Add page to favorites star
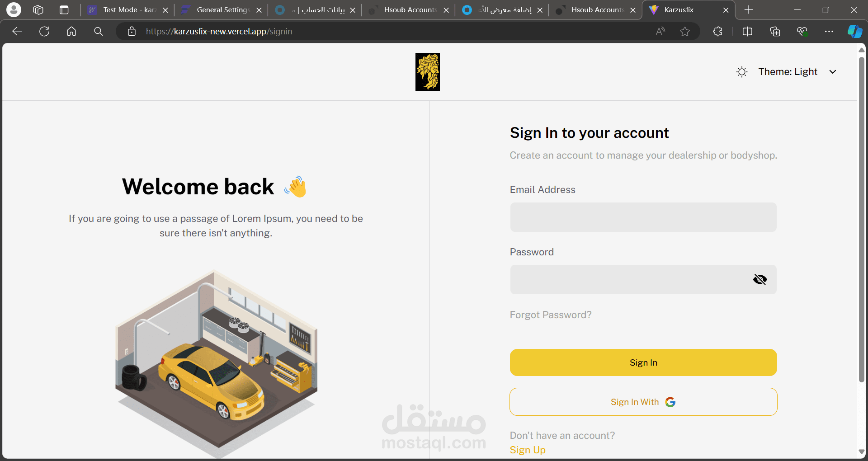Image resolution: width=868 pixels, height=461 pixels. [x=685, y=32]
